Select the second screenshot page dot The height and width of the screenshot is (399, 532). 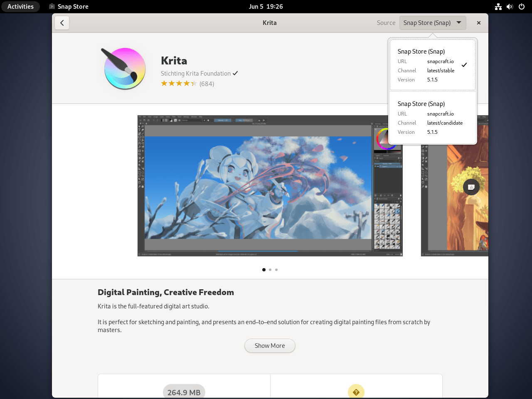coord(270,270)
